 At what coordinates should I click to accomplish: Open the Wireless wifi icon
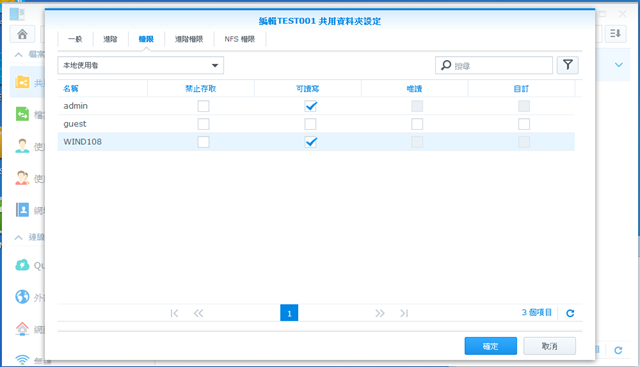[x=22, y=359]
